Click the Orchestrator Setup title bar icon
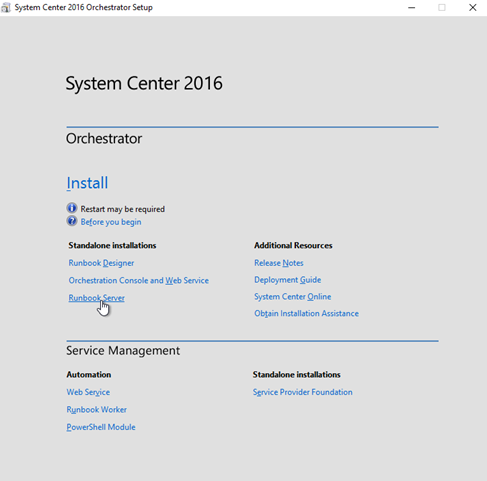Screen dimensions: 487x481 6,7
